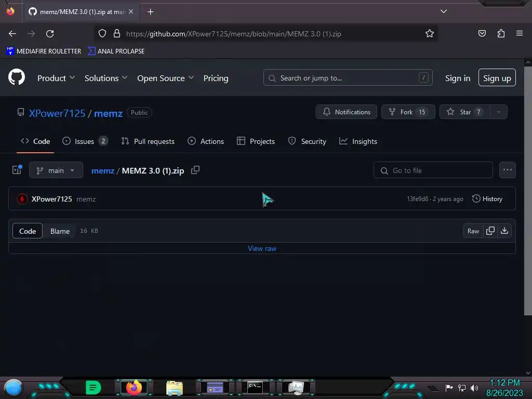
Task: Open MEDIAFIRE ROULETTER bookmark
Action: (44, 51)
